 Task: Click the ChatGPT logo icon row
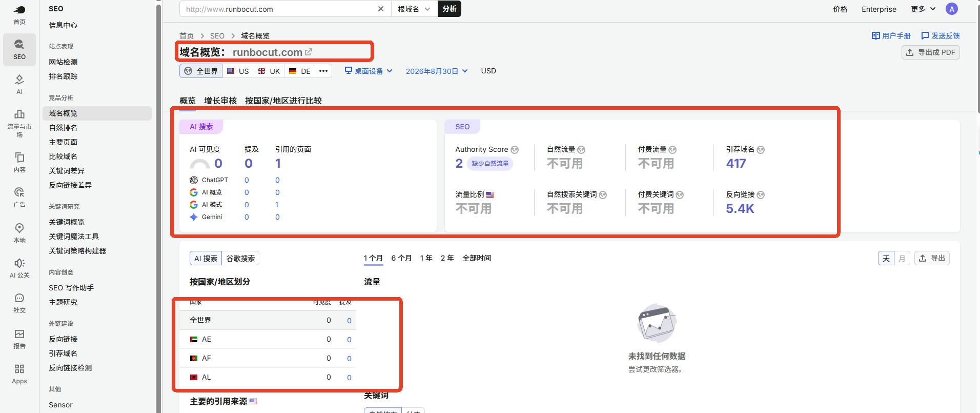(x=194, y=180)
